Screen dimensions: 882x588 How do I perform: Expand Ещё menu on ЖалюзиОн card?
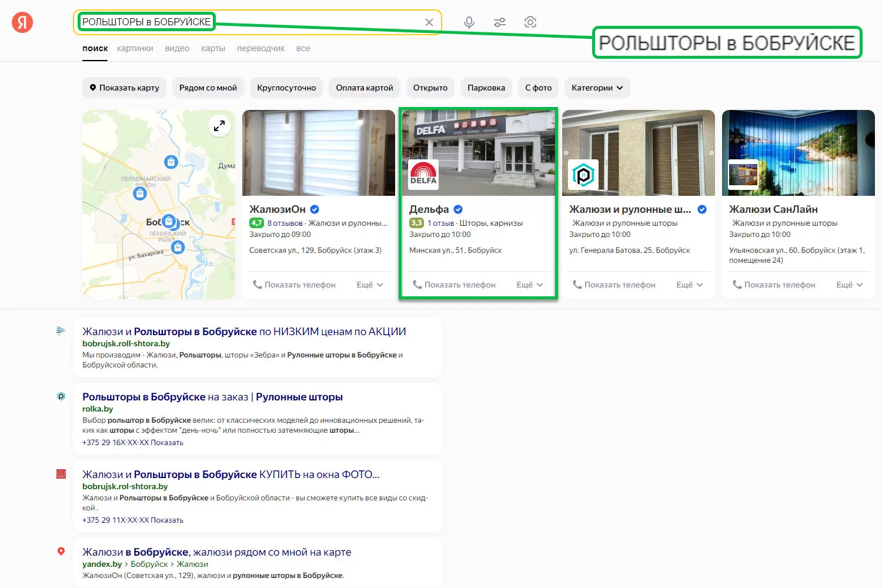370,285
